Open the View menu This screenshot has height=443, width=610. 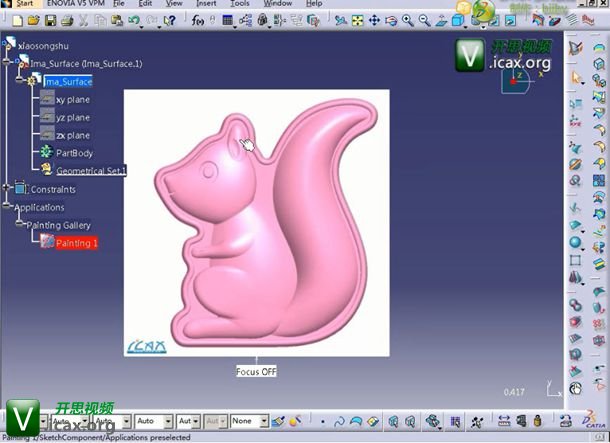coord(174,4)
